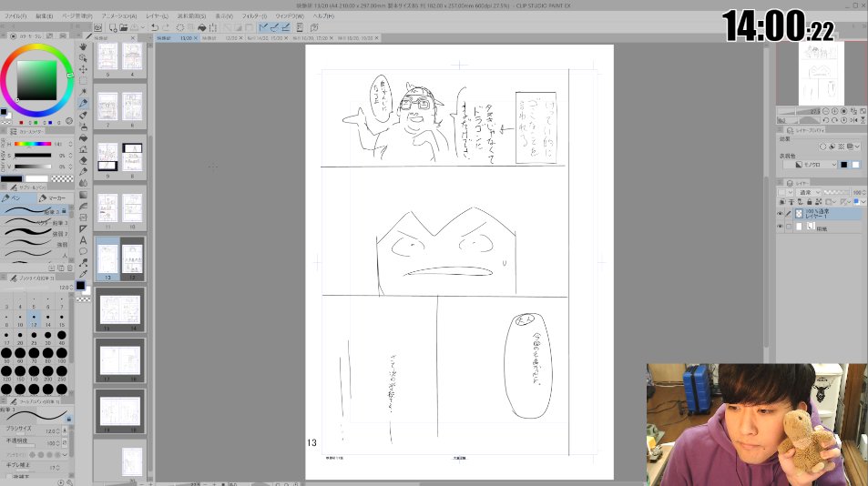Toggle Clip to layer below
868x486 pixels.
(782, 202)
